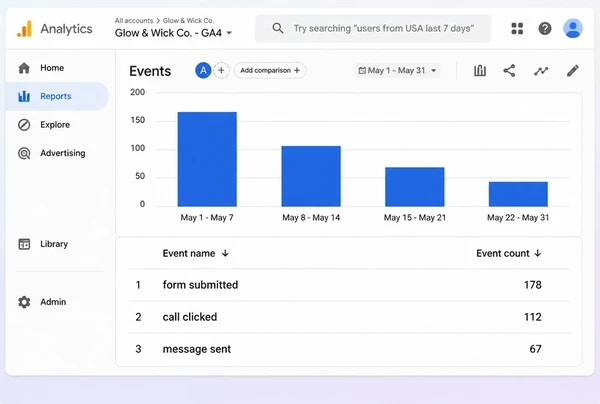
Task: Open the Glow & Wick Co. - GA4 property selector
Action: pyautogui.click(x=173, y=33)
